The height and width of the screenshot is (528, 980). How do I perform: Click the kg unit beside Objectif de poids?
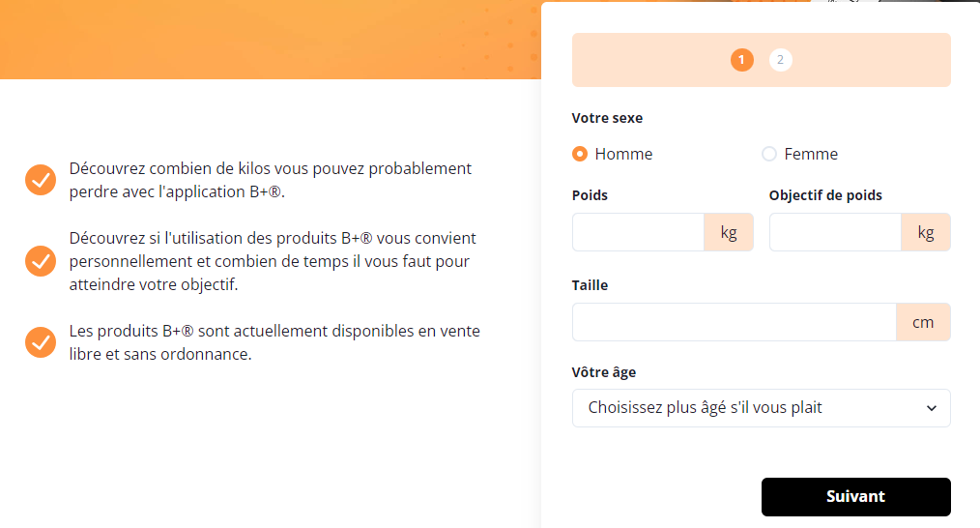click(x=926, y=232)
